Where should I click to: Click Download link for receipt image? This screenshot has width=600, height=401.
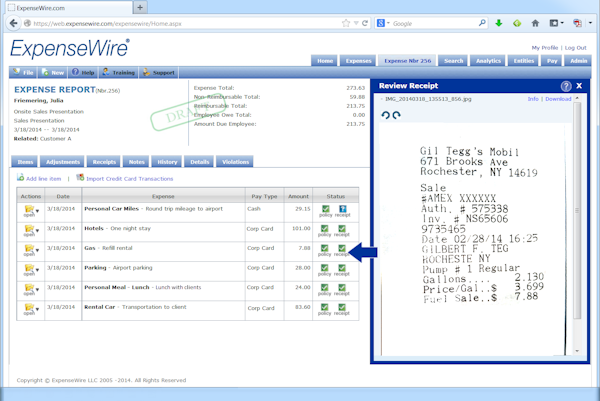pyautogui.click(x=558, y=99)
